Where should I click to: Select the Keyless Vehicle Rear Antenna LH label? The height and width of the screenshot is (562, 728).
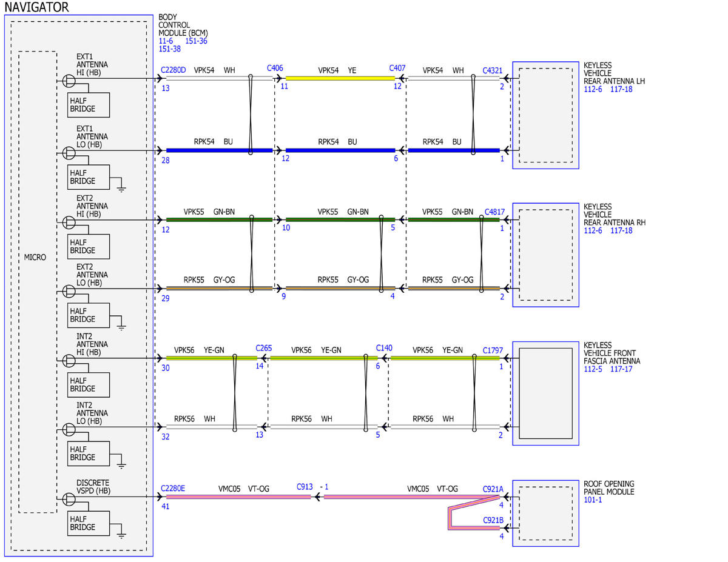tap(615, 73)
